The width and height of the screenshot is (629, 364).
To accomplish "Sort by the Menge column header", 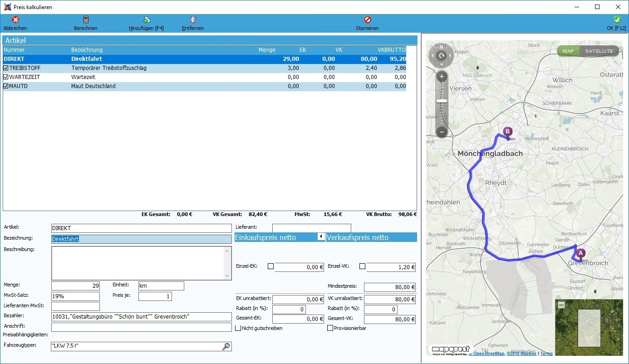I will pyautogui.click(x=267, y=50).
